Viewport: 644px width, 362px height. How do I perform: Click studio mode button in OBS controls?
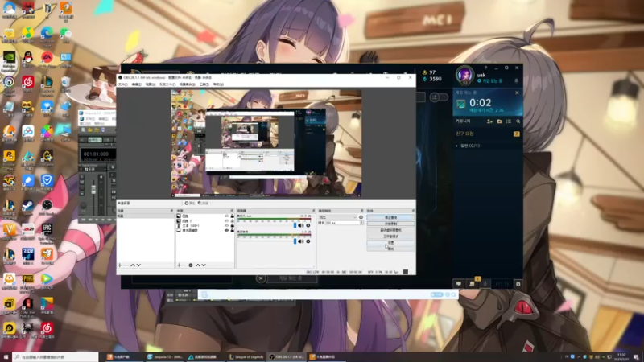coord(390,237)
